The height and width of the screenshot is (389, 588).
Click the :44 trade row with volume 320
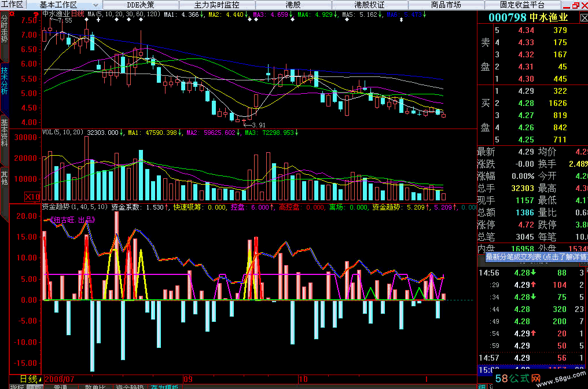pyautogui.click(x=532, y=309)
